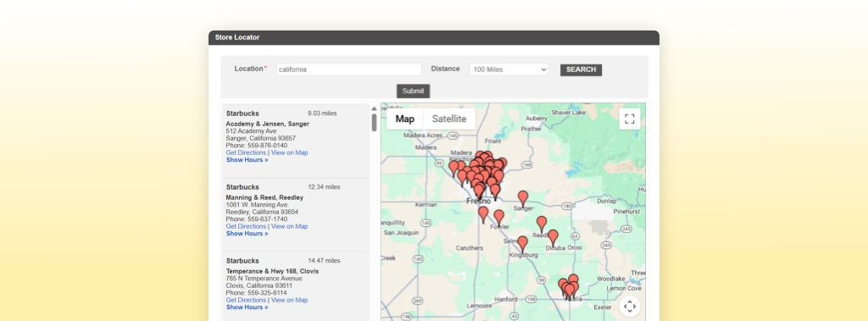
Task: Switch map to Satellite view
Action: (x=449, y=119)
